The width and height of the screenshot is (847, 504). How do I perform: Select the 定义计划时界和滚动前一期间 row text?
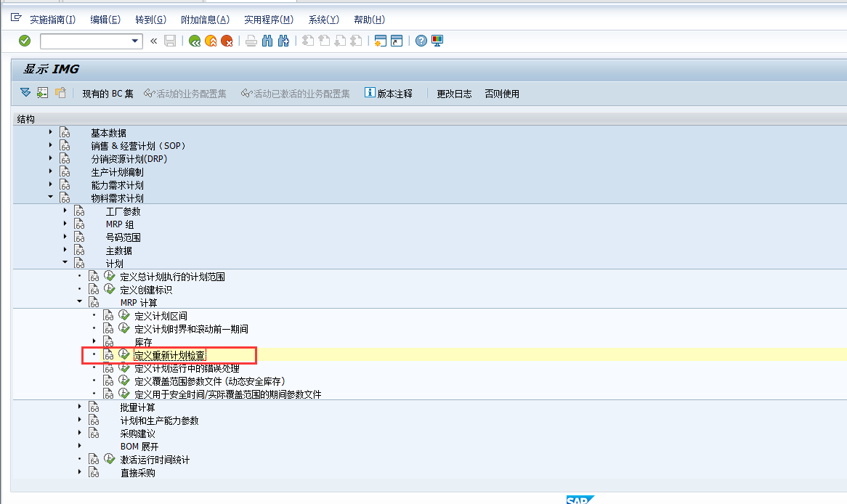pos(191,328)
